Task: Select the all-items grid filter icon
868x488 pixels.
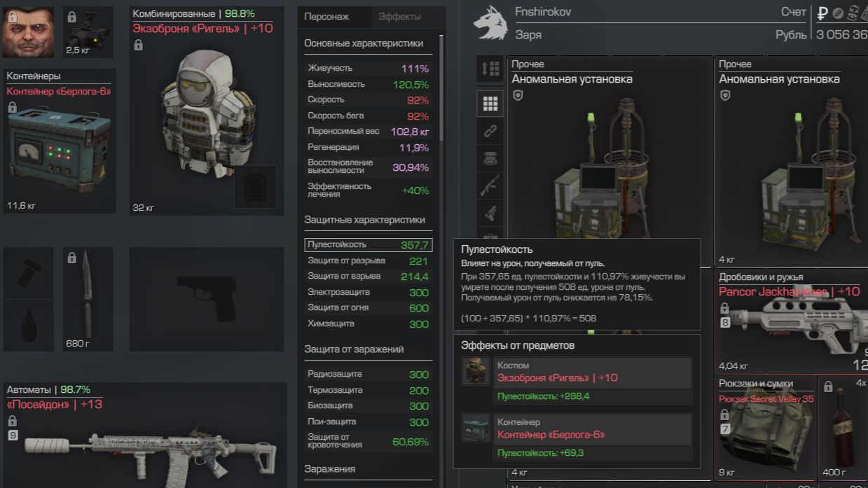Action: click(490, 104)
